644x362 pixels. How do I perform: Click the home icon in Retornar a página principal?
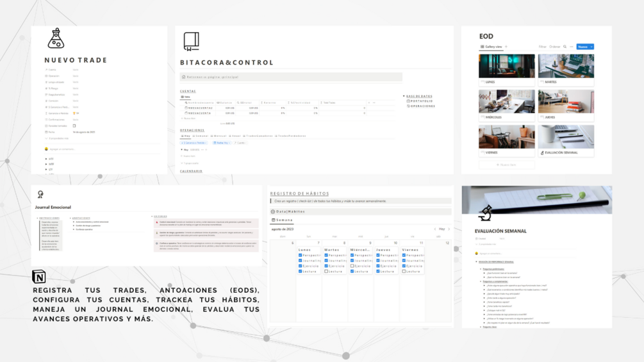tap(184, 77)
